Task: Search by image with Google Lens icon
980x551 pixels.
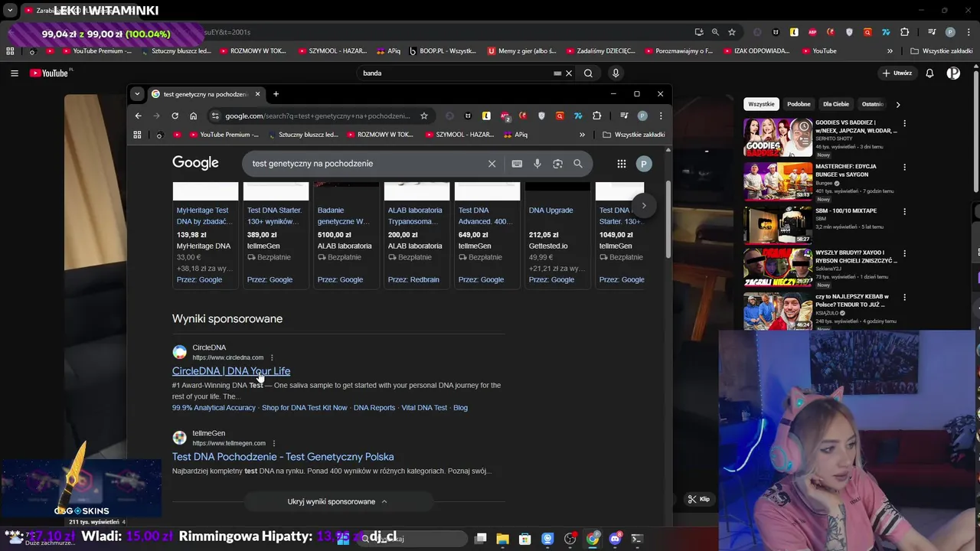Action: [557, 164]
